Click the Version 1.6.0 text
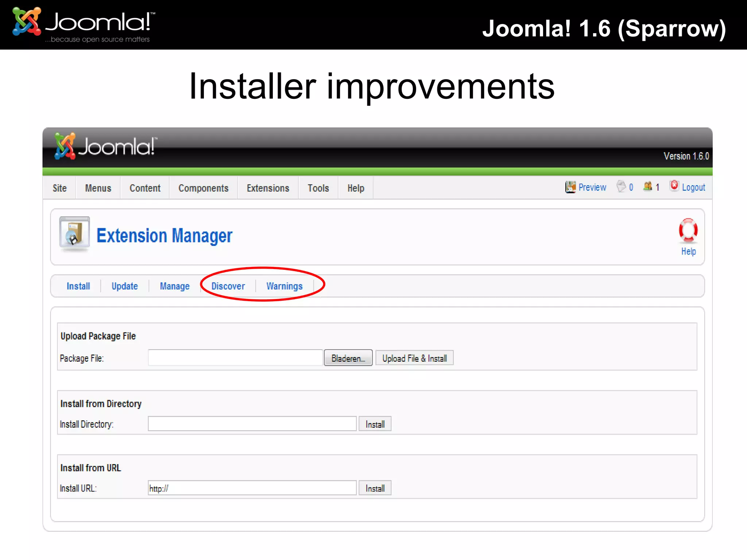The width and height of the screenshot is (747, 560). (686, 156)
